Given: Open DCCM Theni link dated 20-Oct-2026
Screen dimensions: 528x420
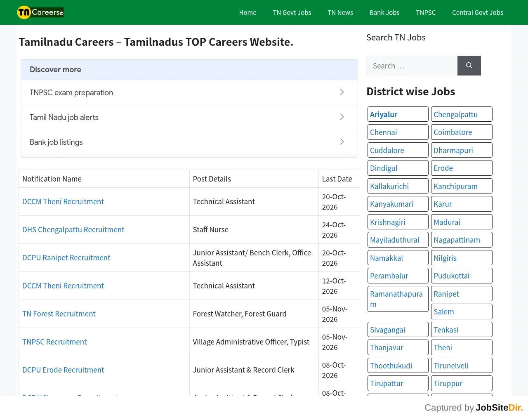Looking at the screenshot, I should (x=63, y=202).
